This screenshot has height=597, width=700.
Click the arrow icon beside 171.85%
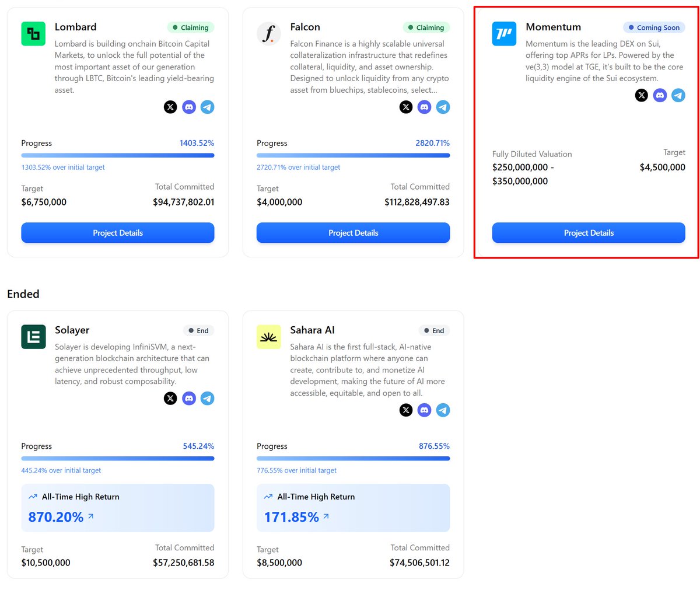[326, 516]
